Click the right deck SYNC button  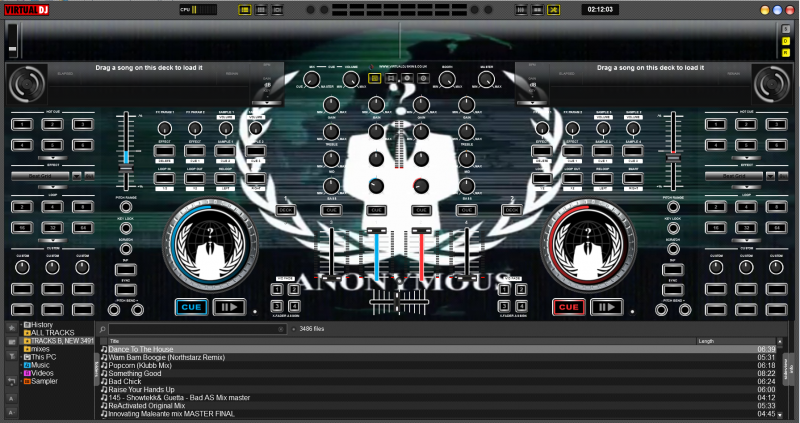coord(673,290)
